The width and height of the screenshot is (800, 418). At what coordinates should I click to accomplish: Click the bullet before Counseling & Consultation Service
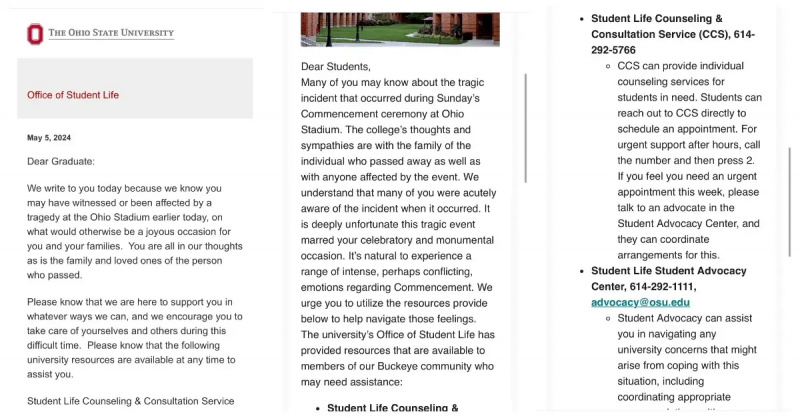[x=582, y=19]
